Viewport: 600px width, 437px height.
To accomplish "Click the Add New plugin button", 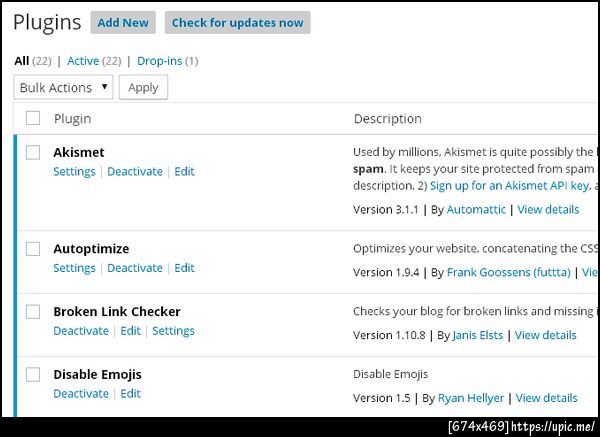I will pos(123,23).
